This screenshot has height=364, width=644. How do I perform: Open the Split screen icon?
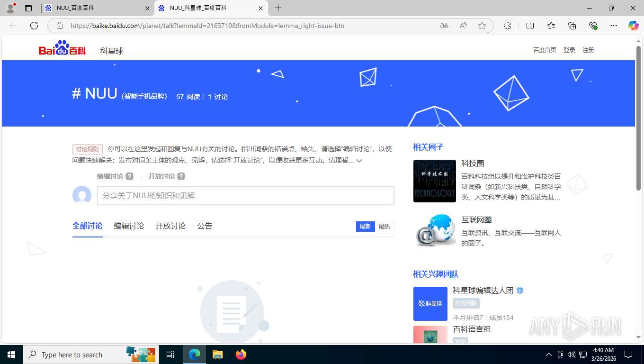pos(530,26)
